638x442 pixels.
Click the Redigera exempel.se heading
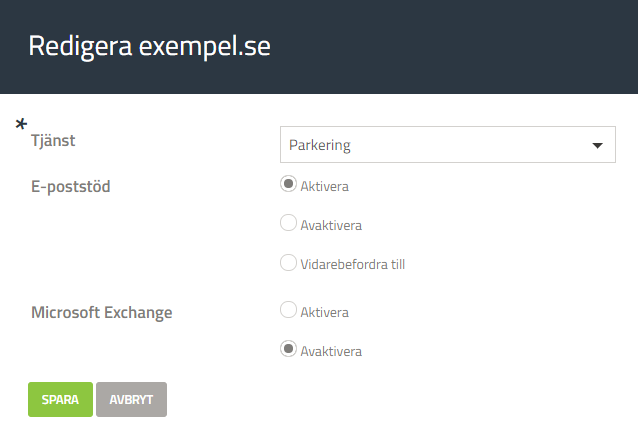click(x=149, y=46)
